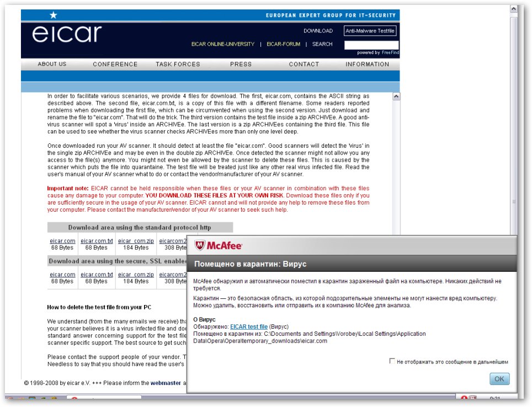
Task: Click the SEARCH label link
Action: tap(322, 44)
